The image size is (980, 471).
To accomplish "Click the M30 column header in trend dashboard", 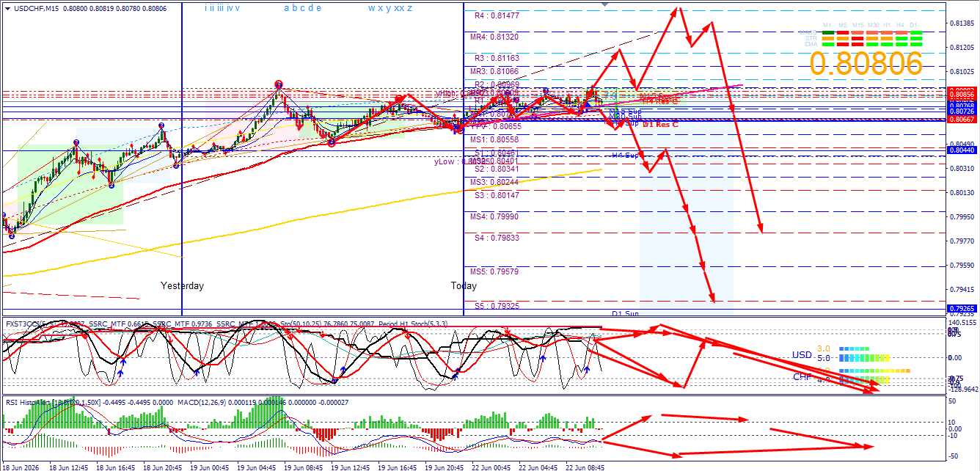I will [x=873, y=25].
